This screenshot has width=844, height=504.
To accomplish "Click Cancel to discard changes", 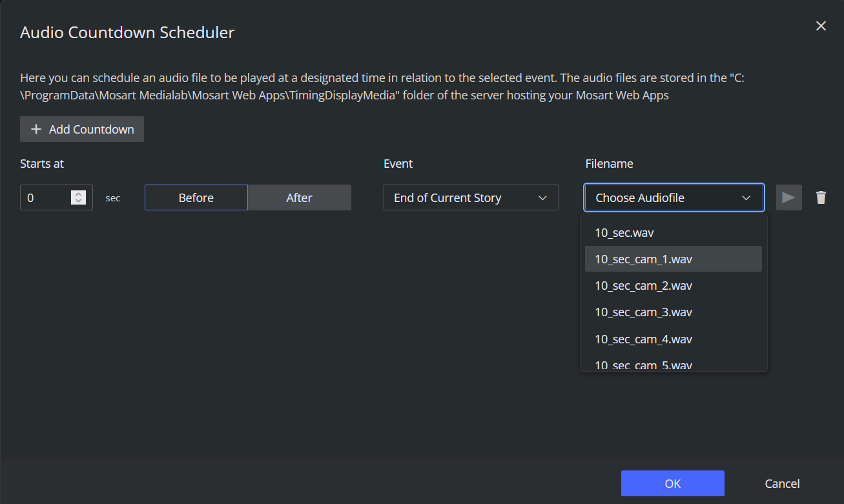I will (782, 483).
